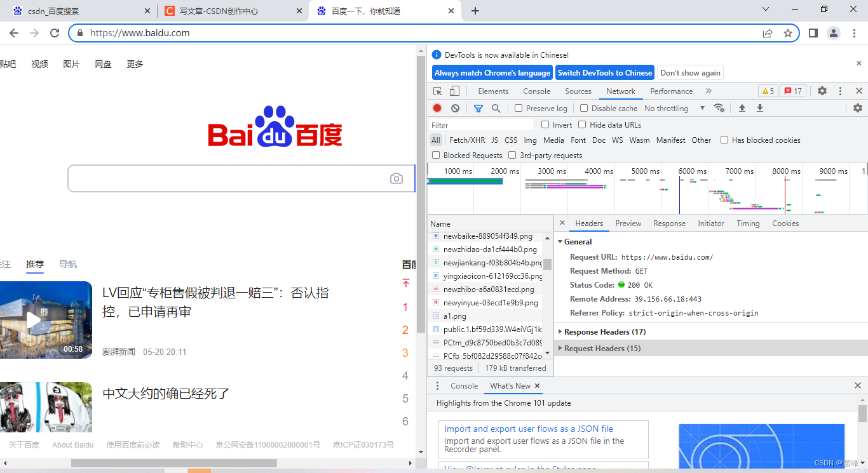Switch to the Sources tab
The width and height of the screenshot is (868, 473).
pos(578,91)
